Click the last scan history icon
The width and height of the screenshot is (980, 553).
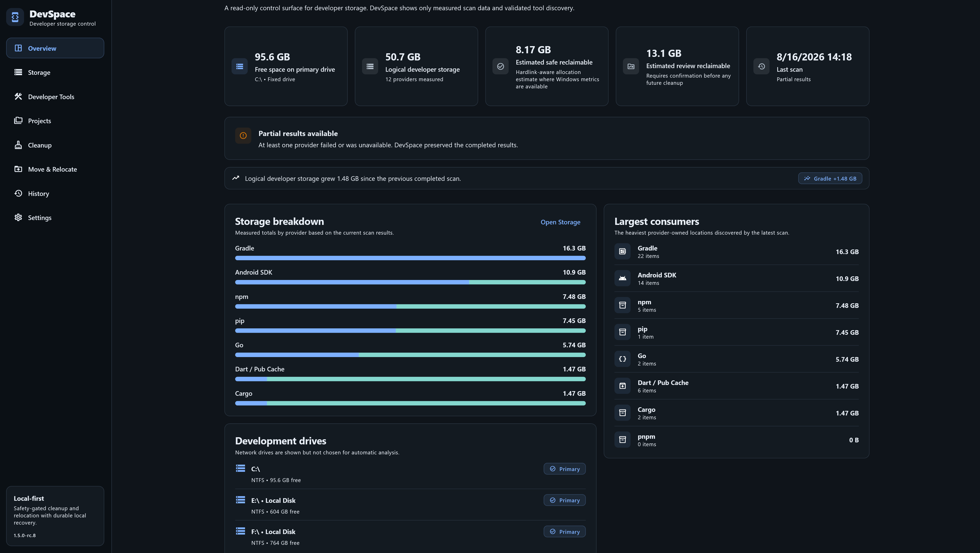tap(762, 66)
